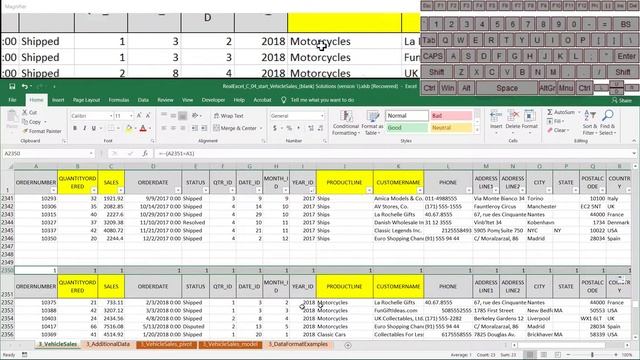This screenshot has height=360, width=640.
Task: Toggle Merge & Center
Action: click(x=235, y=128)
